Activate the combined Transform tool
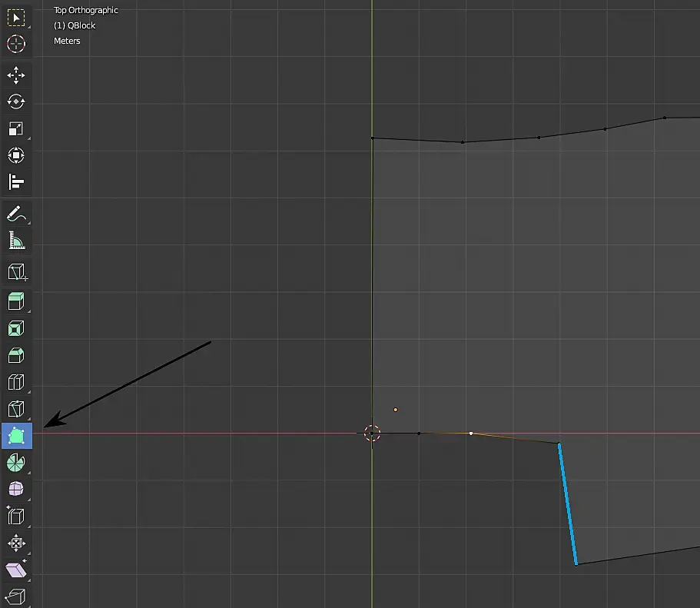700x608 pixels. point(16,155)
